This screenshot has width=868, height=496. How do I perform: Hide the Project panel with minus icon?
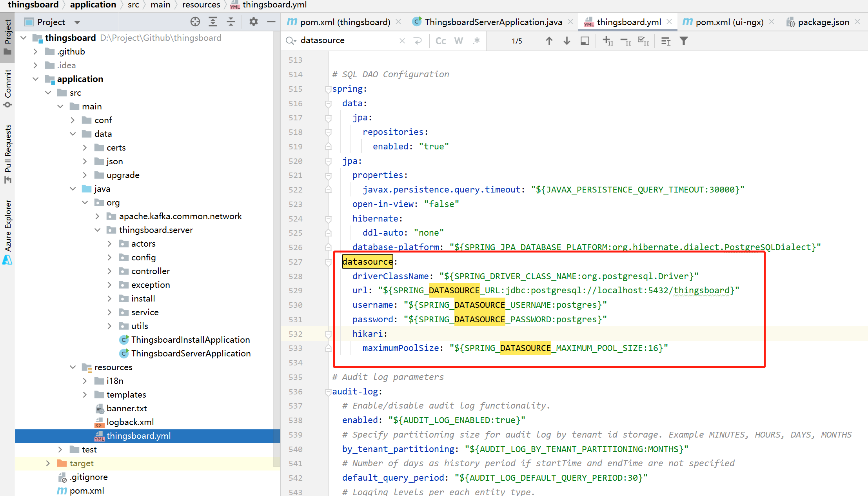271,22
